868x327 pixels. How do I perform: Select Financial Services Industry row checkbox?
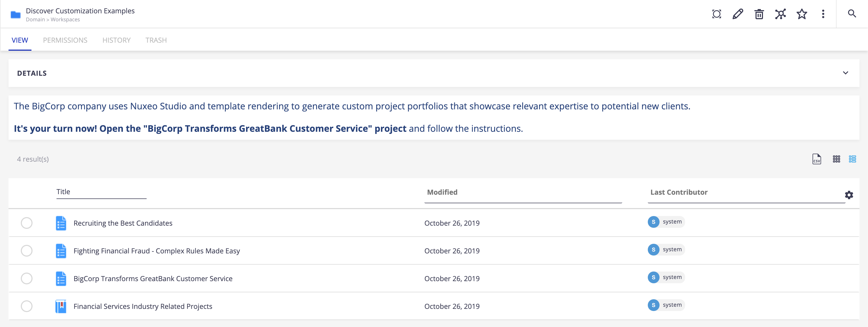point(27,306)
